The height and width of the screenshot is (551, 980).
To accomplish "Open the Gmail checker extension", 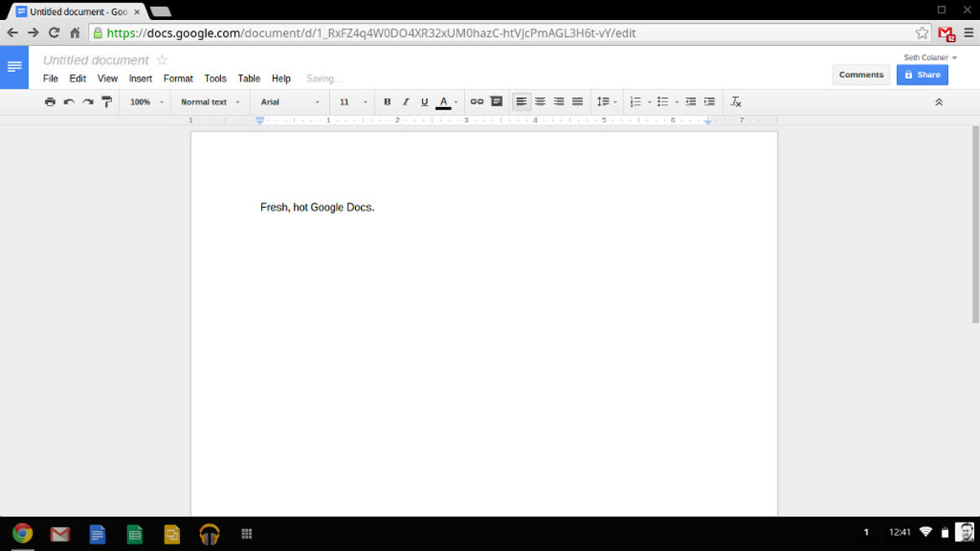I will click(x=946, y=33).
